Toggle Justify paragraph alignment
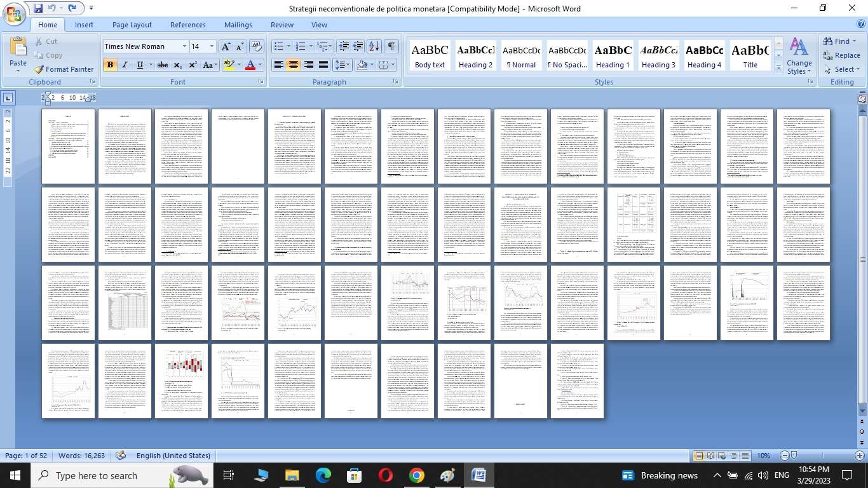The width and height of the screenshot is (868, 488). point(323,65)
